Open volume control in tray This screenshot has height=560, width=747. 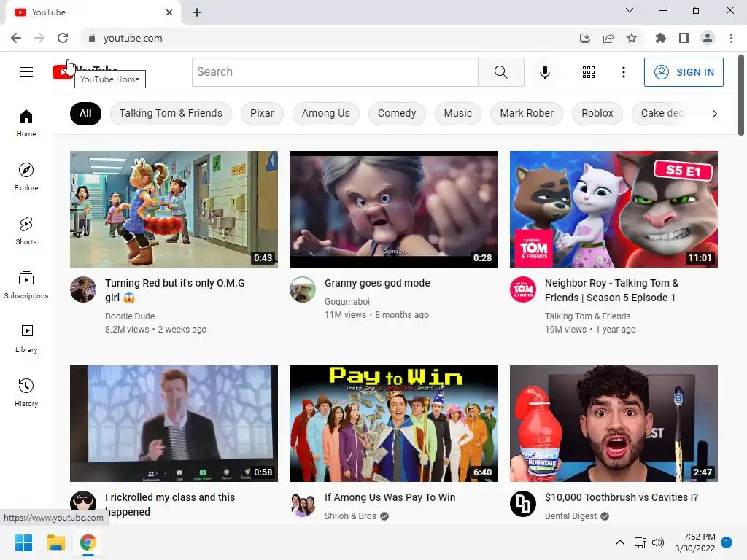[658, 542]
